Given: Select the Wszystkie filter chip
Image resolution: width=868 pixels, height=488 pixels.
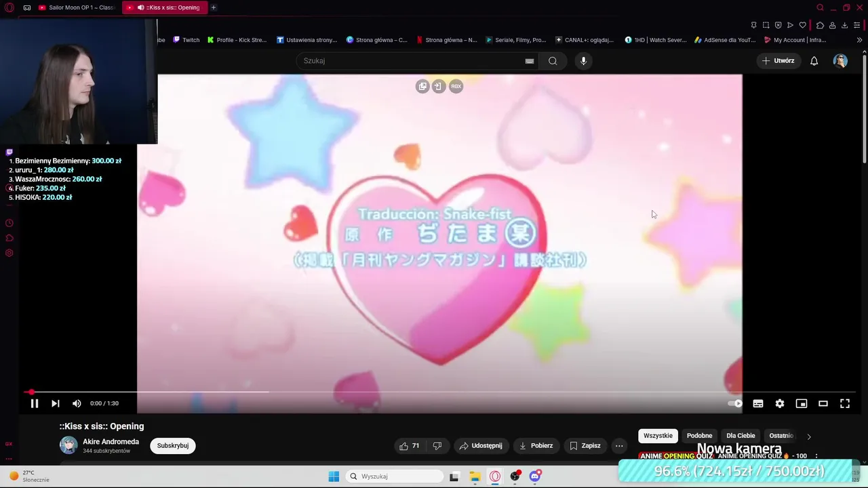Looking at the screenshot, I should click(658, 436).
